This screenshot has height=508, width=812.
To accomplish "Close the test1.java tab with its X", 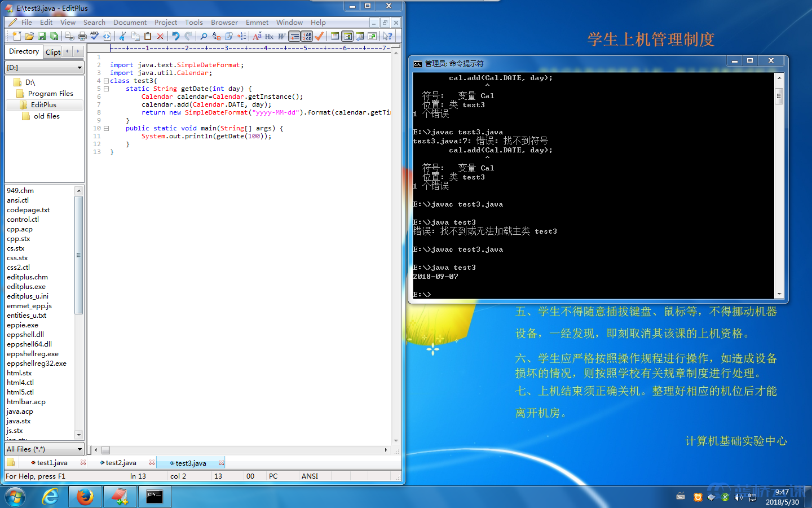I will (x=83, y=463).
